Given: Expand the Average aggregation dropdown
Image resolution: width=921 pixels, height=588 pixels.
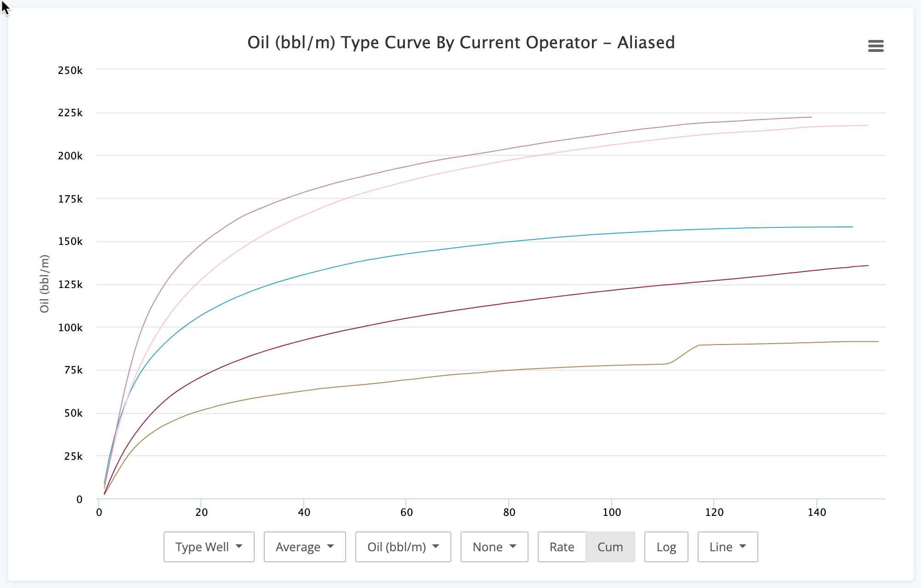Looking at the screenshot, I should (x=304, y=547).
